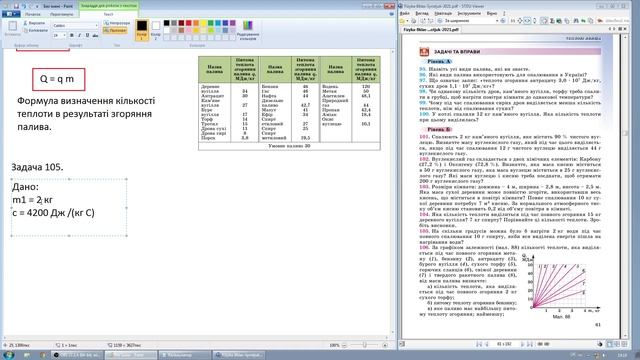The height and width of the screenshot is (360, 640).
Task: Open quick access toolbar customize arrow
Action: (38, 6)
